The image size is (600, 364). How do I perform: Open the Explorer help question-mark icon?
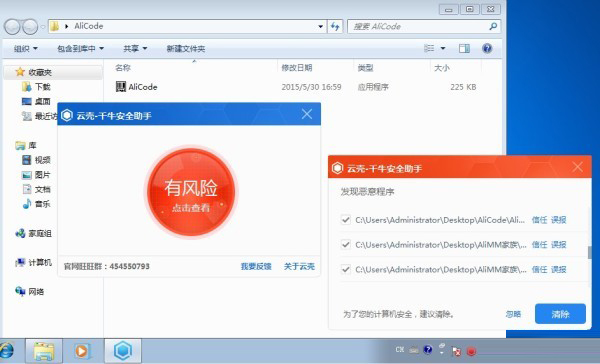pos(487,48)
